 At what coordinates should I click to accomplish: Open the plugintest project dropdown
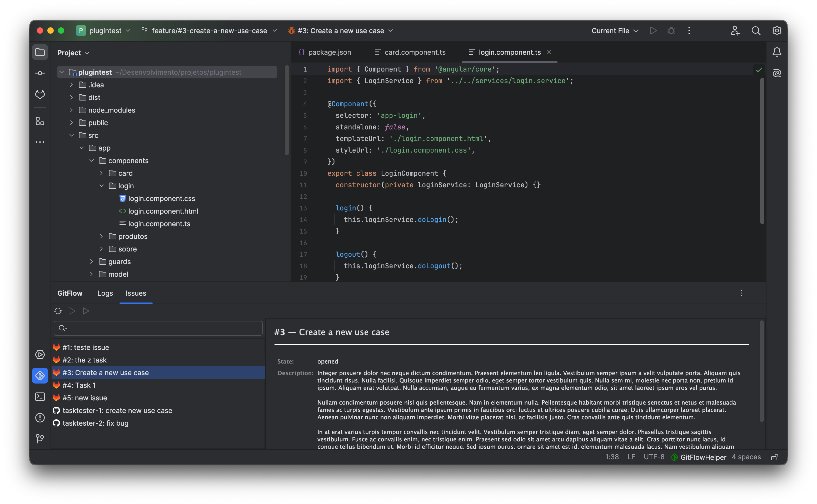pyautogui.click(x=103, y=31)
